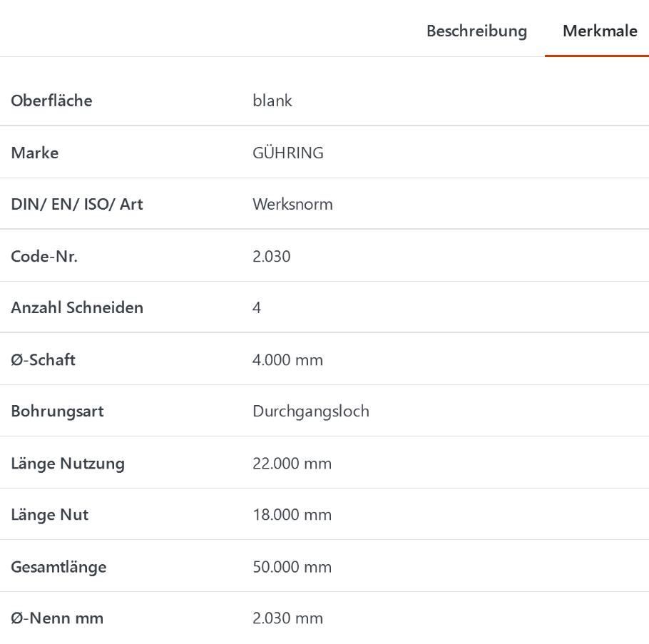Screen dimensions: 649x644
Task: Click the 4.000 mm shaft value
Action: tap(287, 359)
